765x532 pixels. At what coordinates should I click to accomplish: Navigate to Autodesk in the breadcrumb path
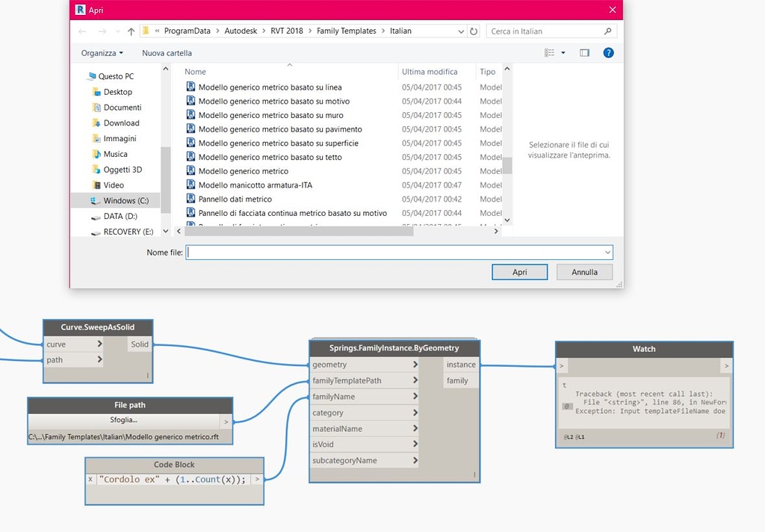tap(241, 31)
